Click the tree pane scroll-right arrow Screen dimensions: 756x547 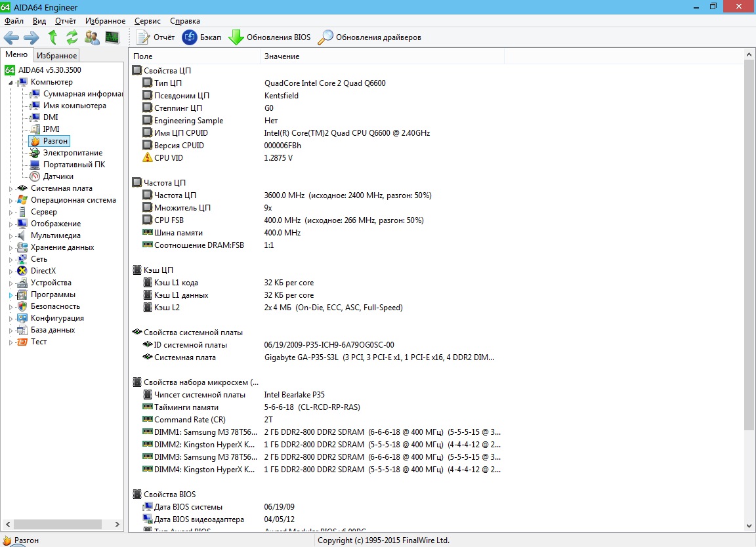pyautogui.click(x=117, y=524)
